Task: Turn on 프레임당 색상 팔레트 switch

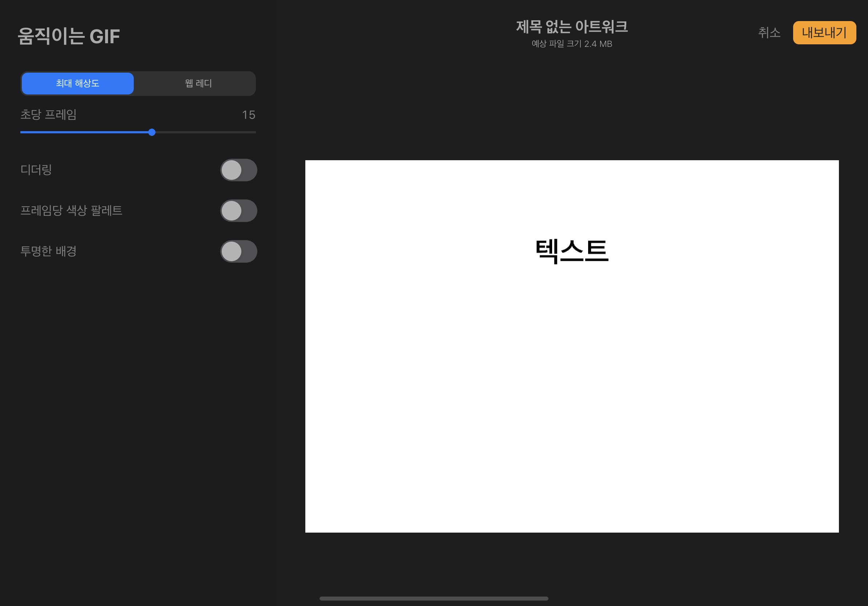Action: [238, 211]
